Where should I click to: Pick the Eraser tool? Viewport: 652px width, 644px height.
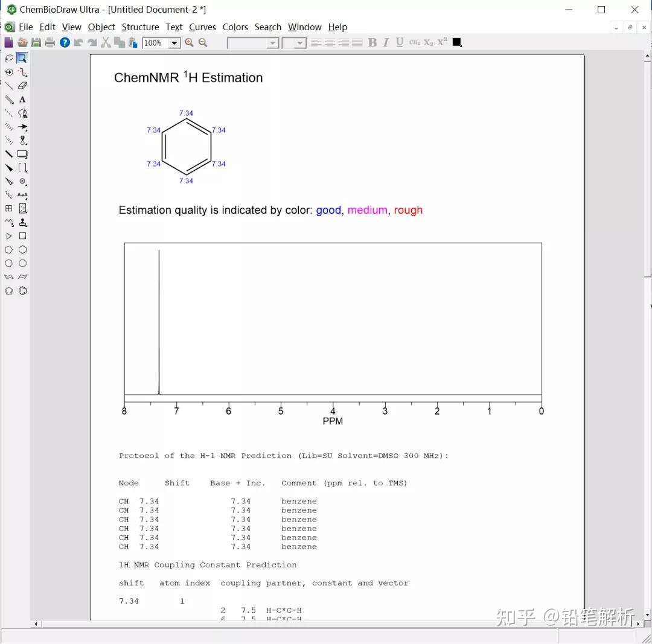pos(22,86)
